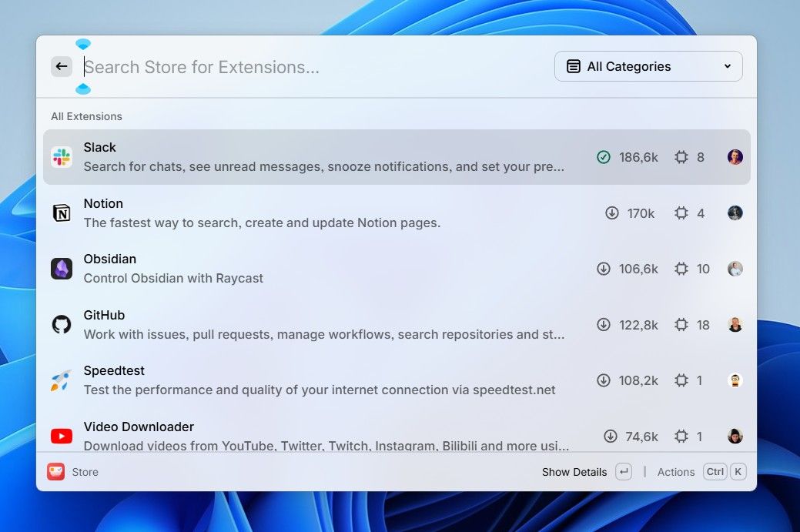Click the commands gear icon beside GitHub
Viewport: 800px width, 532px height.
(681, 324)
